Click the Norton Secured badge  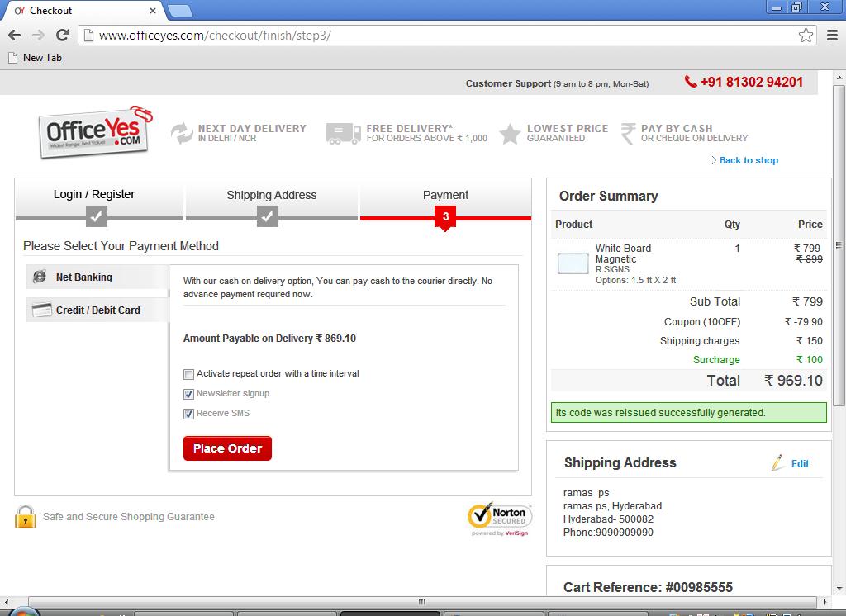(500, 518)
